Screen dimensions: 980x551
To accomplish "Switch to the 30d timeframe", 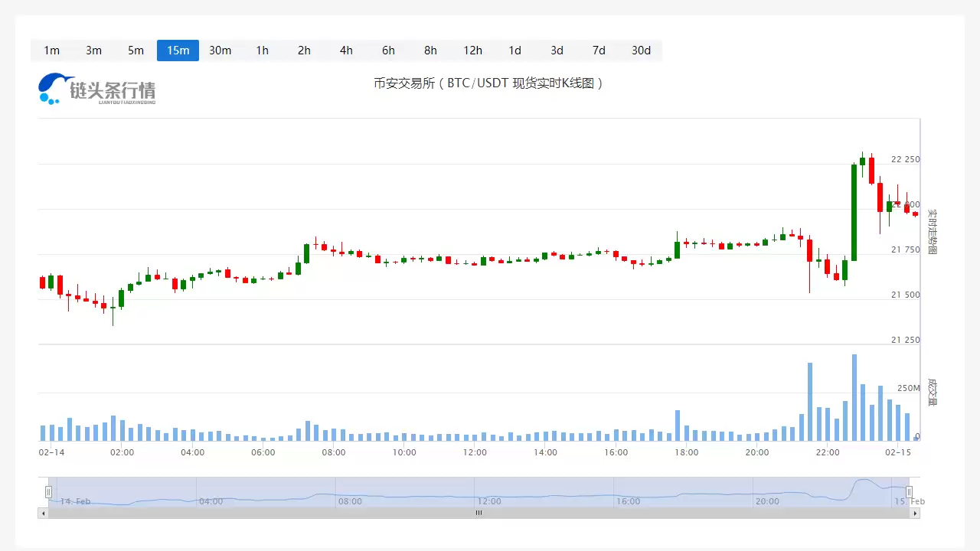I will [x=641, y=51].
